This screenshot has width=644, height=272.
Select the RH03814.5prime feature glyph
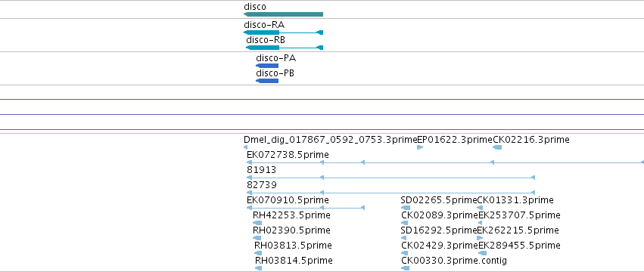259,268
